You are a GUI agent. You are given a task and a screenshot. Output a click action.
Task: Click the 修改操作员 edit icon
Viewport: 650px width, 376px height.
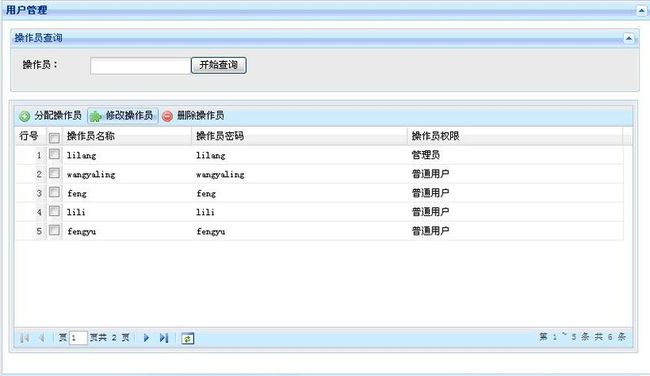[96, 116]
